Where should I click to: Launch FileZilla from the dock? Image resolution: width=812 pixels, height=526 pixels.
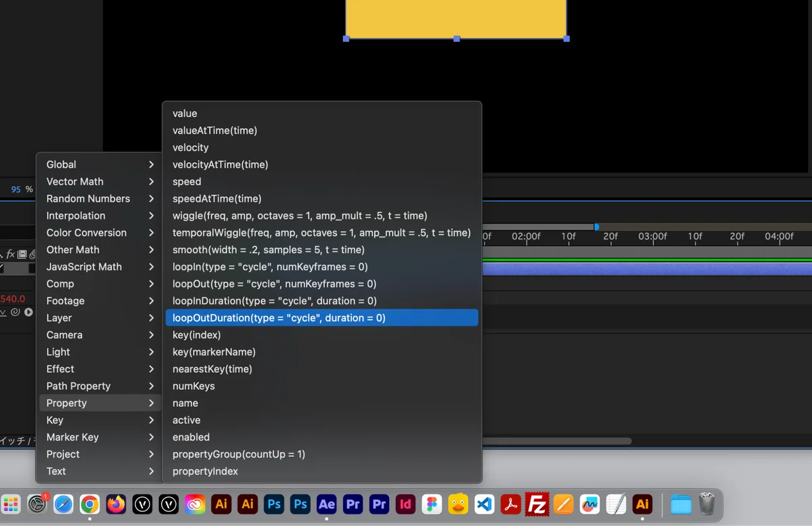click(x=537, y=504)
